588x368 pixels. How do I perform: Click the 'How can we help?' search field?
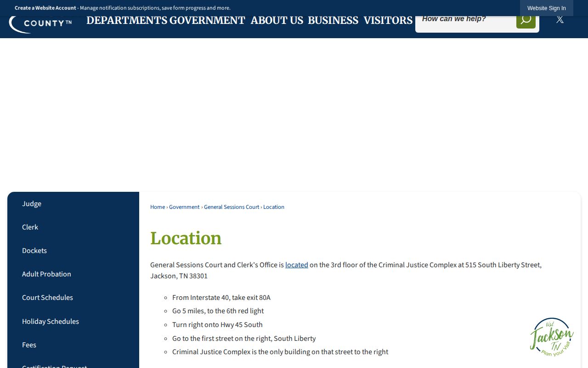pos(466,19)
